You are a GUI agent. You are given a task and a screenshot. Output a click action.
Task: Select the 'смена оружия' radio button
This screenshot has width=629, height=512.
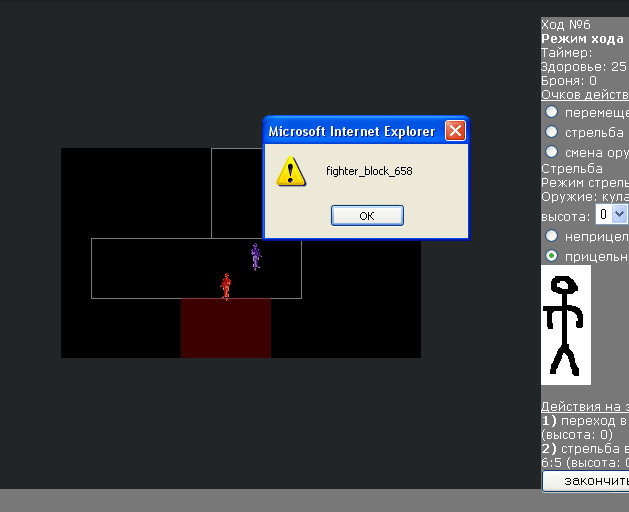(x=552, y=152)
